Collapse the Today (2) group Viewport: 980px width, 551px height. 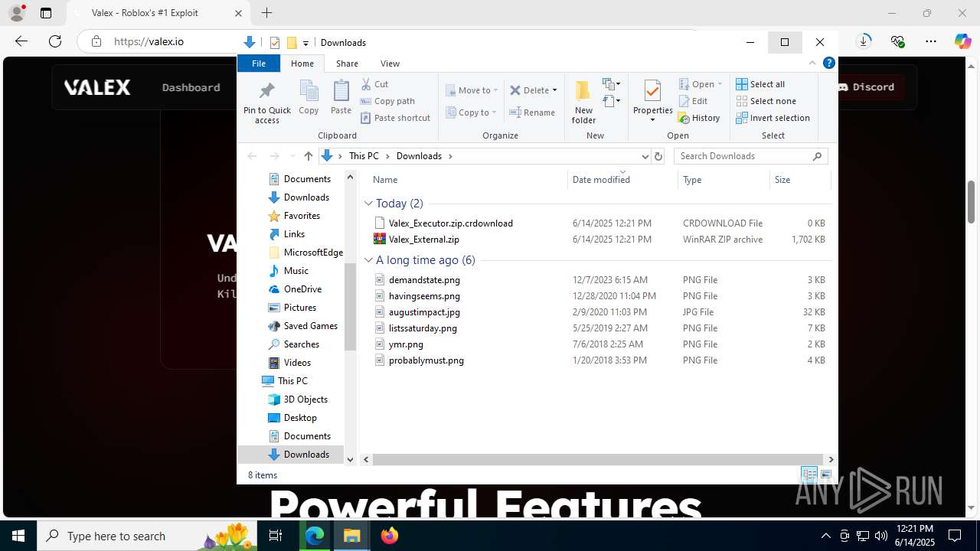coord(368,204)
